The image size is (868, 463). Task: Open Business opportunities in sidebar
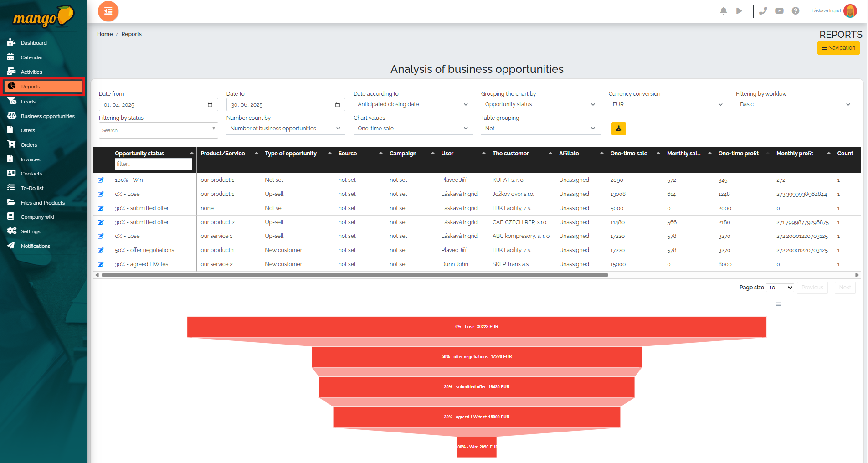click(x=47, y=116)
